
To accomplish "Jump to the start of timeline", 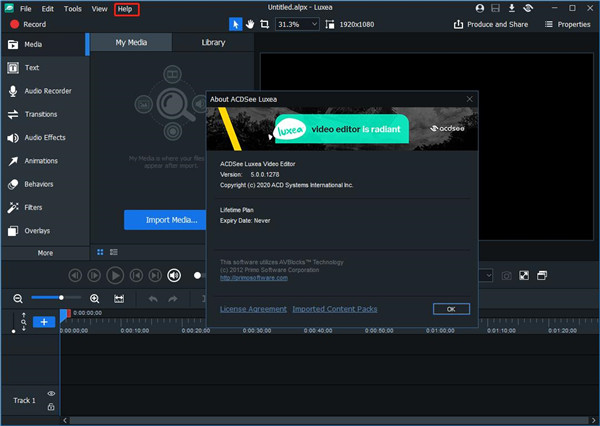I will pyautogui.click(x=136, y=275).
